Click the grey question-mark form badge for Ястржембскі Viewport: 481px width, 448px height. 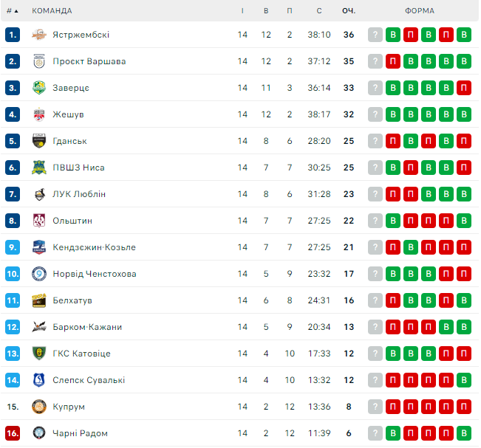pos(375,35)
